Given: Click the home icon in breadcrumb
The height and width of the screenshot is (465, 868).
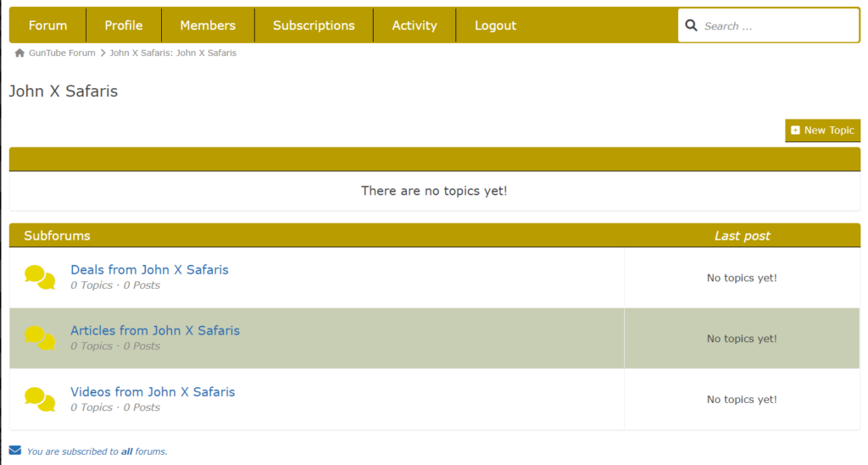Looking at the screenshot, I should point(19,53).
